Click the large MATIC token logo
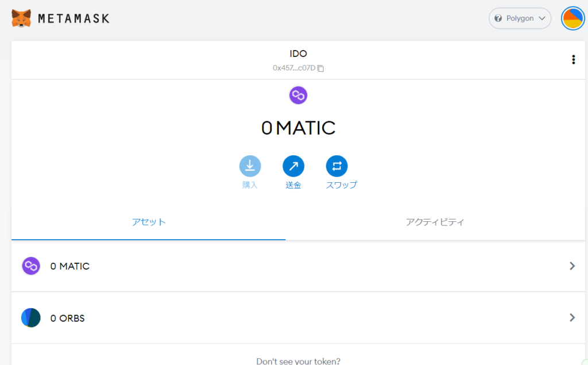This screenshot has width=588, height=365. (298, 95)
